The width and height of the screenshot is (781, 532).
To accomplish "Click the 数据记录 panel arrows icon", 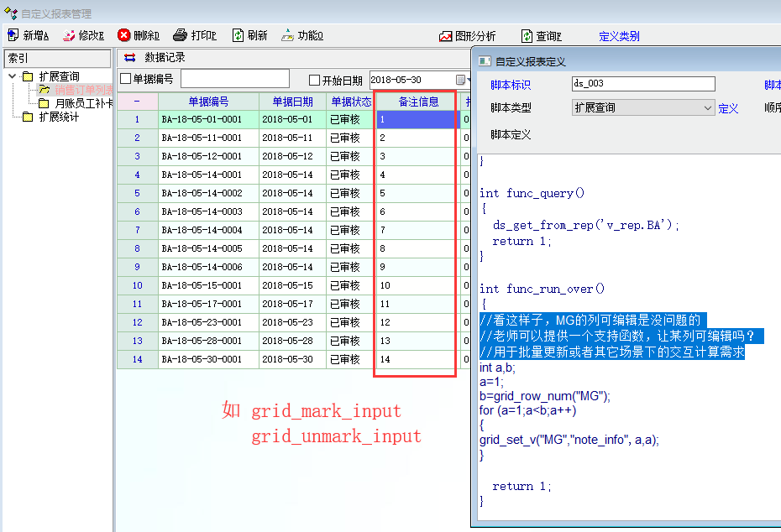I will pos(129,58).
